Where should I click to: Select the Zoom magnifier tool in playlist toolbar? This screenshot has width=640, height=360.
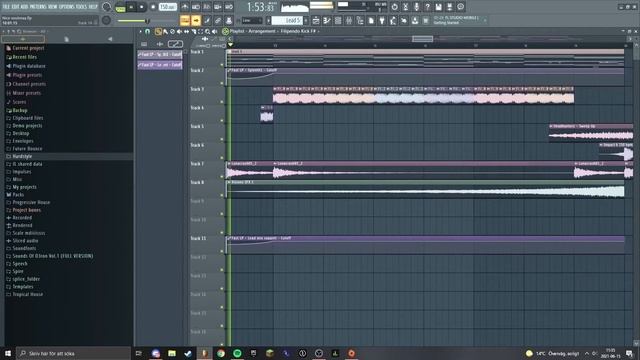point(207,31)
